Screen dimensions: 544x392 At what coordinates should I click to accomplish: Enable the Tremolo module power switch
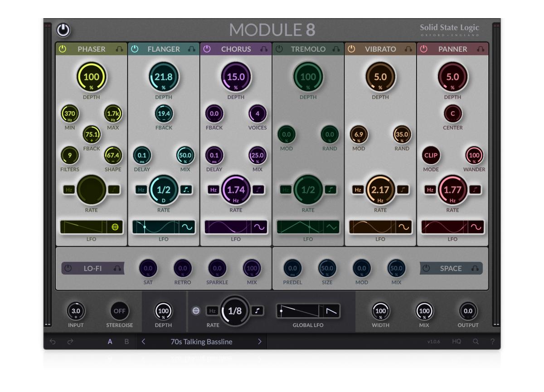(279, 49)
